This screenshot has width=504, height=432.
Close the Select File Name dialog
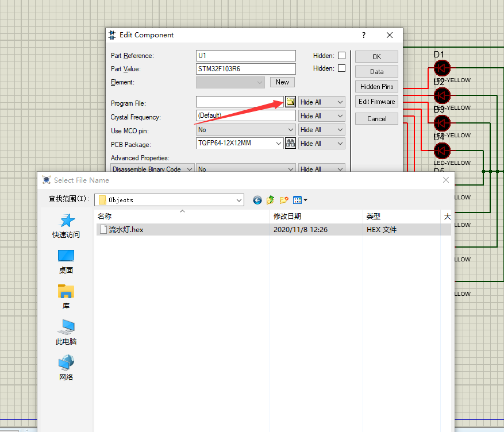click(x=446, y=180)
